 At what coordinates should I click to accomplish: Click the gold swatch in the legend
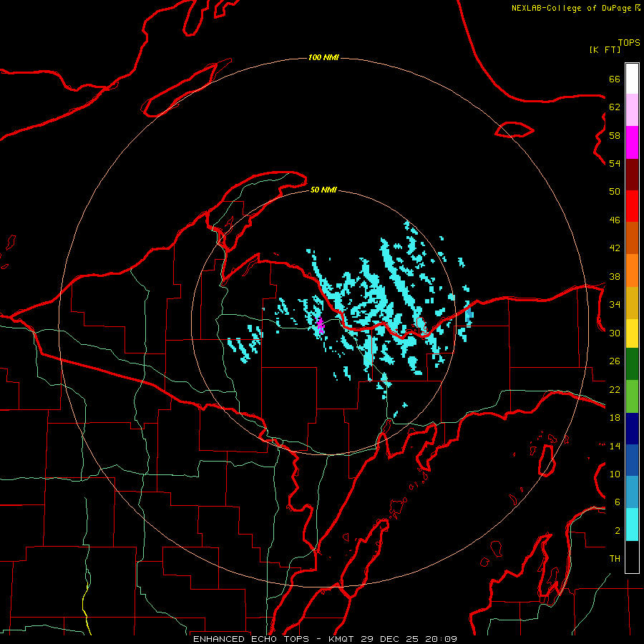pyautogui.click(x=632, y=303)
